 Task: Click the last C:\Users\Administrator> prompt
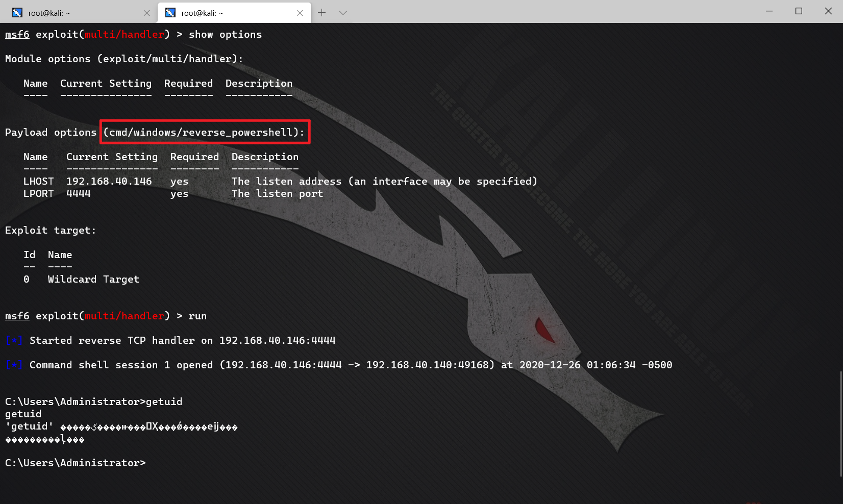coord(75,463)
